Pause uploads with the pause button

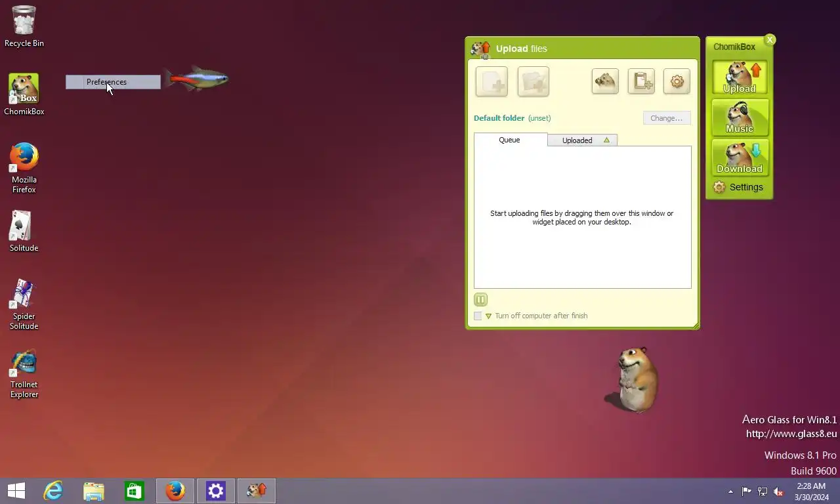[x=480, y=300]
